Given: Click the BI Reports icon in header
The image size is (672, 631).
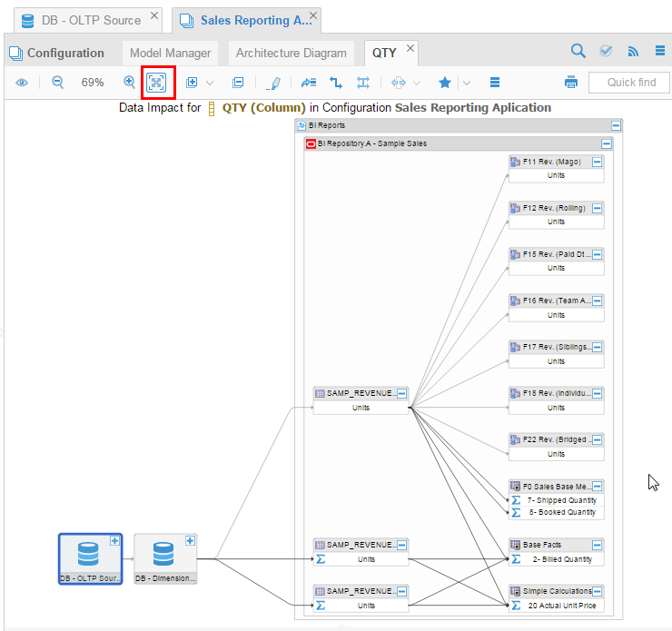Looking at the screenshot, I should [301, 125].
